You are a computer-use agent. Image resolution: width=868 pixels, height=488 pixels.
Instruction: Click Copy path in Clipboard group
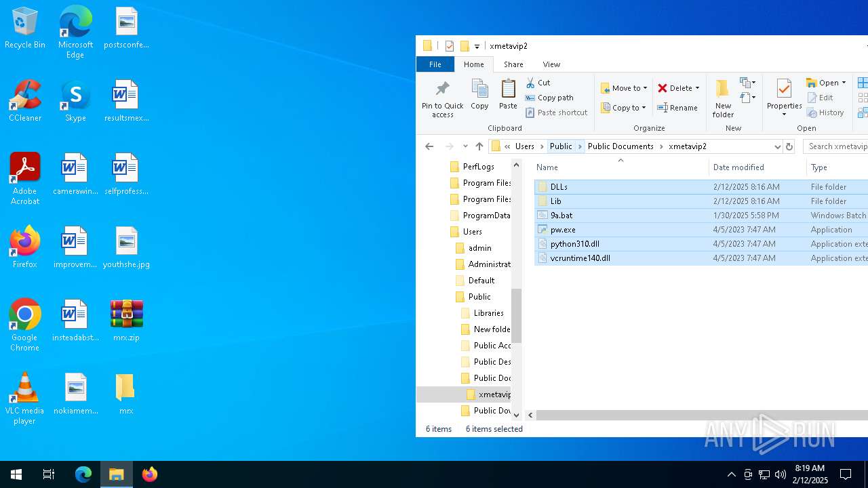(549, 98)
